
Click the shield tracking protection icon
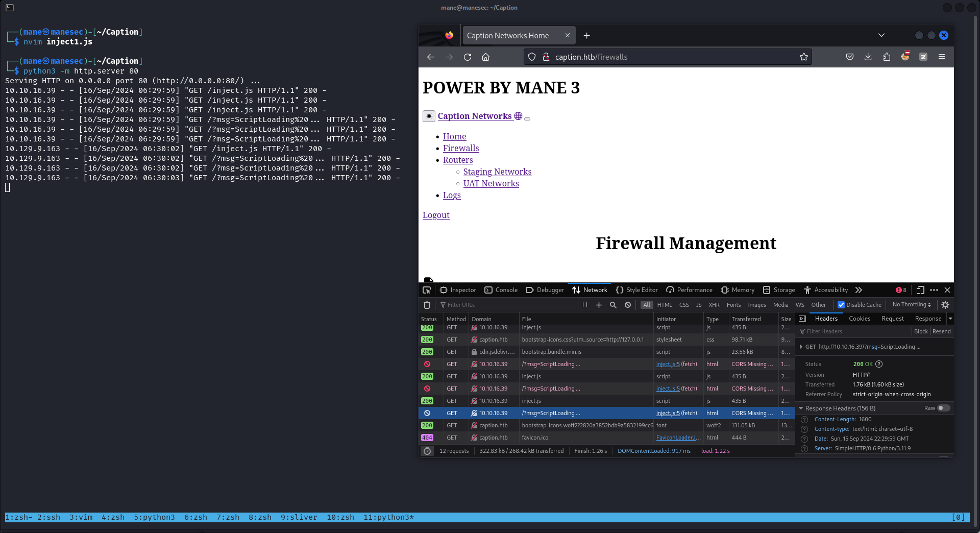(x=532, y=57)
